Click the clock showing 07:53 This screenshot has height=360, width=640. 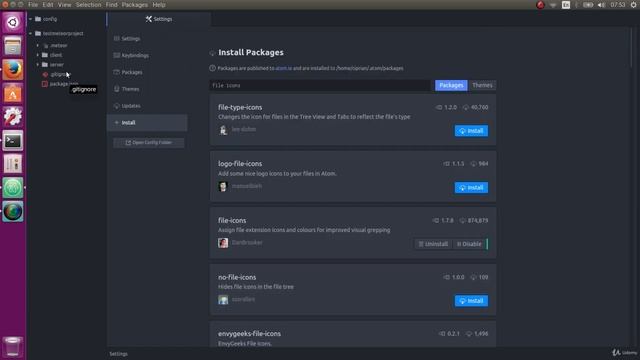click(618, 5)
